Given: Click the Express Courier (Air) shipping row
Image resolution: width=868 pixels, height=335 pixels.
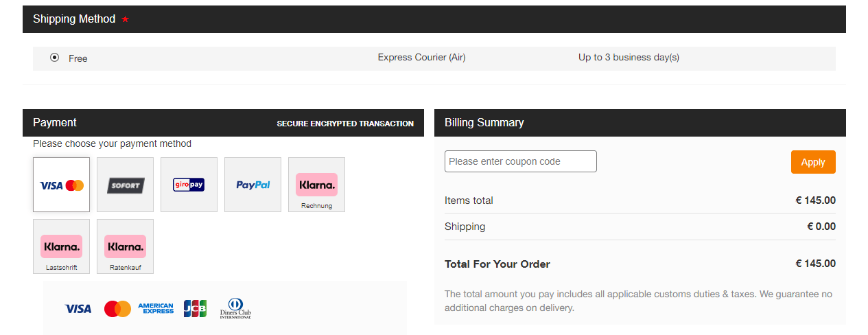Looking at the screenshot, I should pos(434,58).
